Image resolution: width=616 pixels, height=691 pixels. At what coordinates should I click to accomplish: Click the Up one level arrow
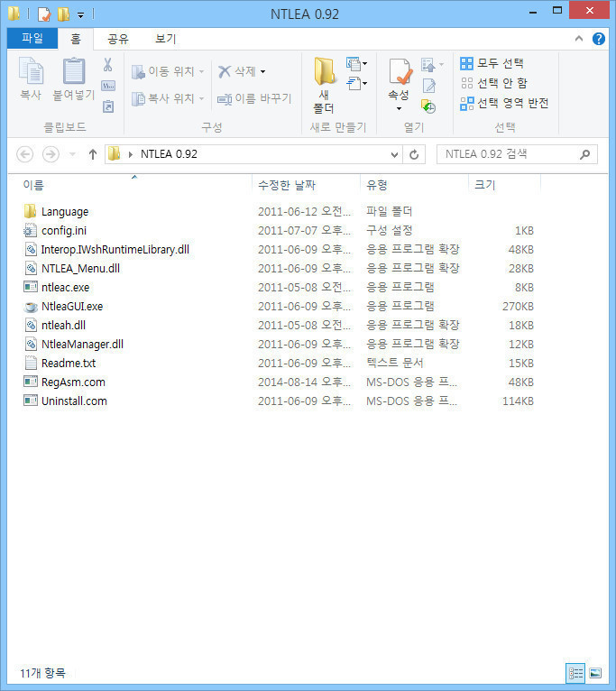[93, 154]
